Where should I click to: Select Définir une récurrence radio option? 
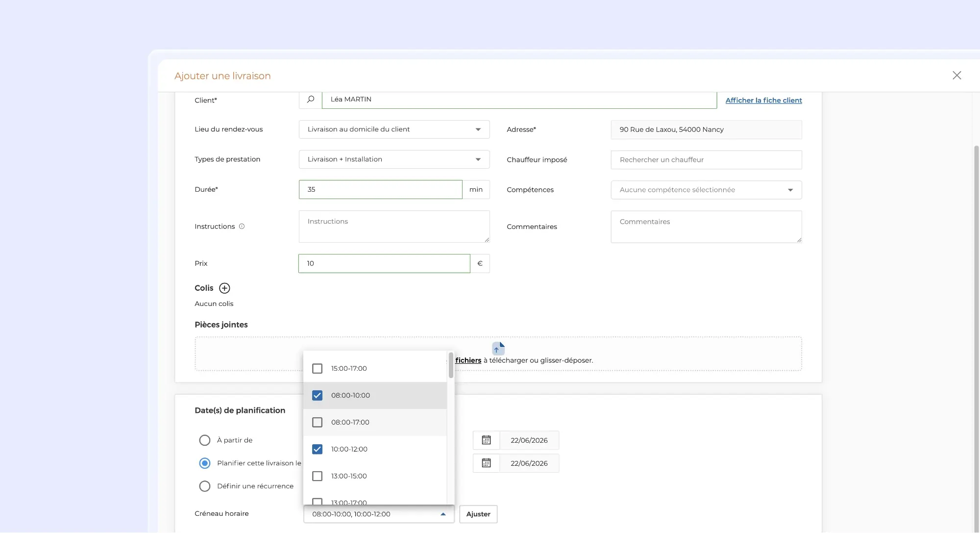pos(205,486)
